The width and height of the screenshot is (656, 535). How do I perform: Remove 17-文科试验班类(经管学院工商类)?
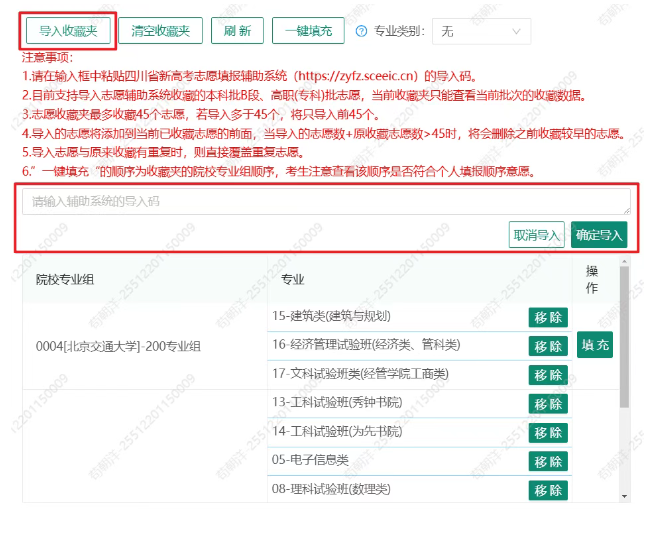click(x=548, y=375)
